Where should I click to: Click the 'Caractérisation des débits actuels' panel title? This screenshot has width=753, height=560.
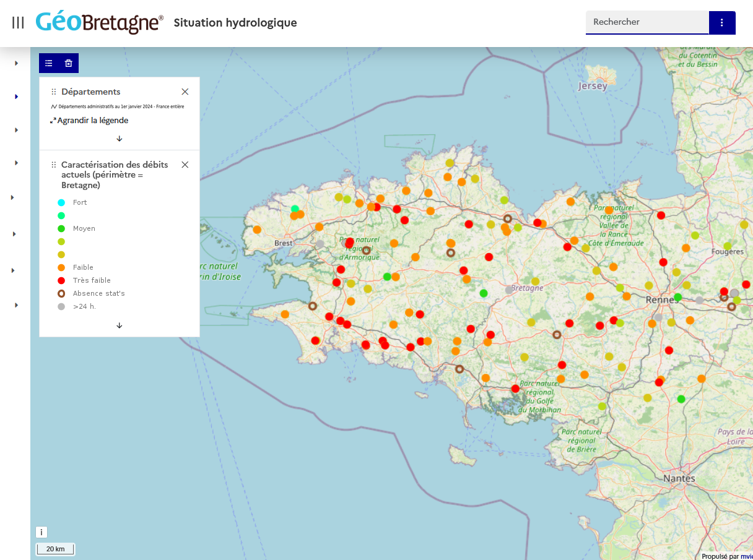click(115, 175)
